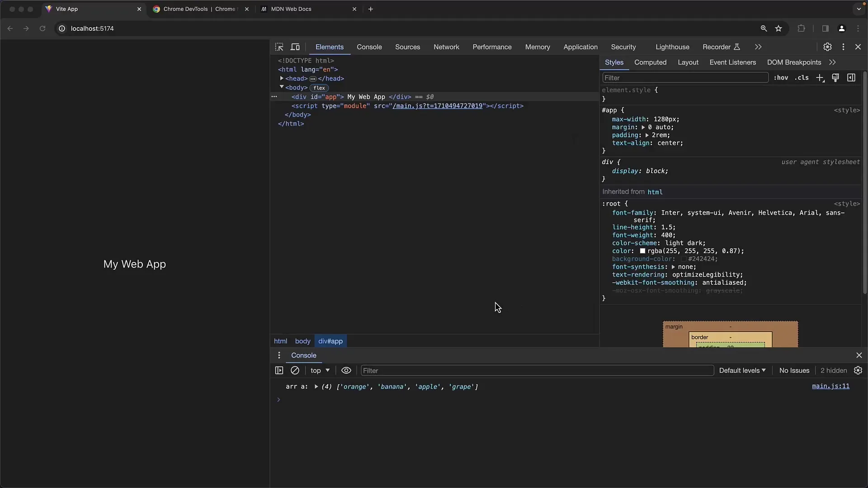Toggle element classes with .cls
868x488 pixels.
point(802,78)
